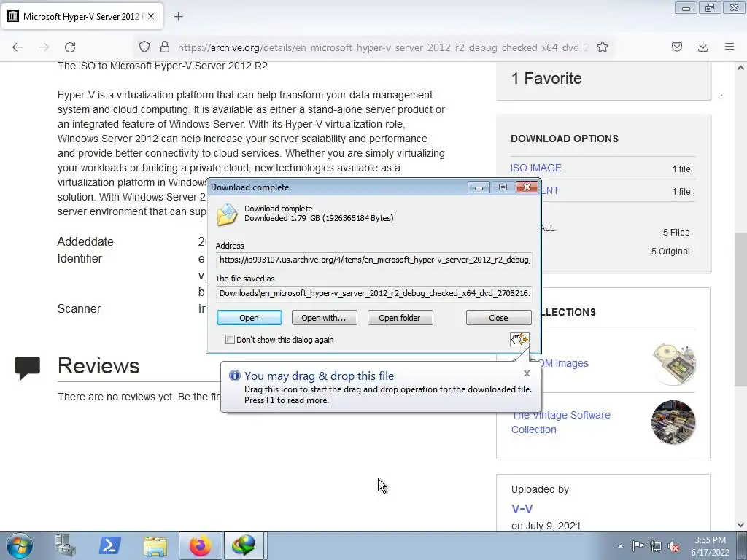The image size is (747, 560).
Task: Bookmark page with the star icon
Action: (x=602, y=47)
